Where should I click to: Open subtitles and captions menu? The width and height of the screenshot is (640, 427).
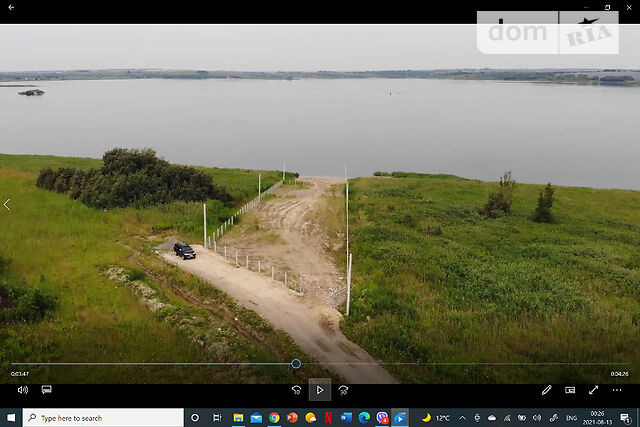click(46, 390)
